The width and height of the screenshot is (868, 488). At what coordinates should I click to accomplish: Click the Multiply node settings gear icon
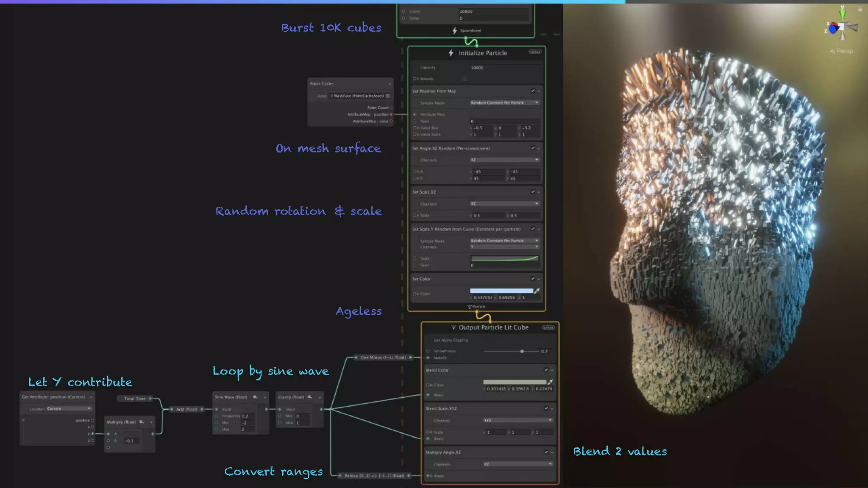pos(142,422)
